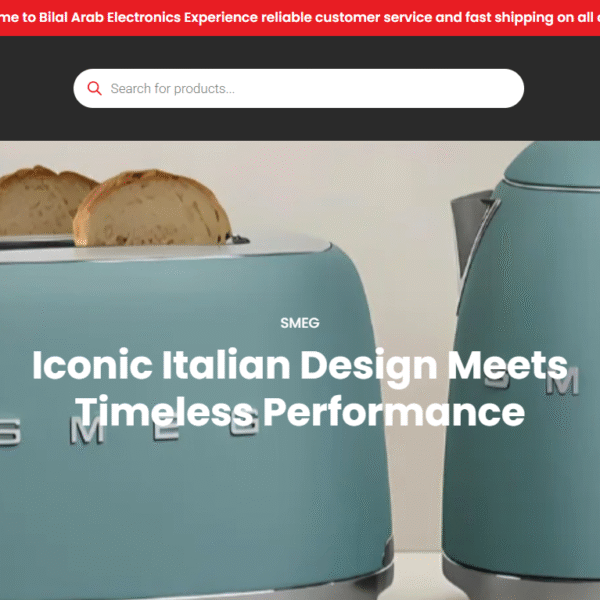600x600 pixels.
Task: Click the chrome G letter on toaster
Action: (x=245, y=424)
